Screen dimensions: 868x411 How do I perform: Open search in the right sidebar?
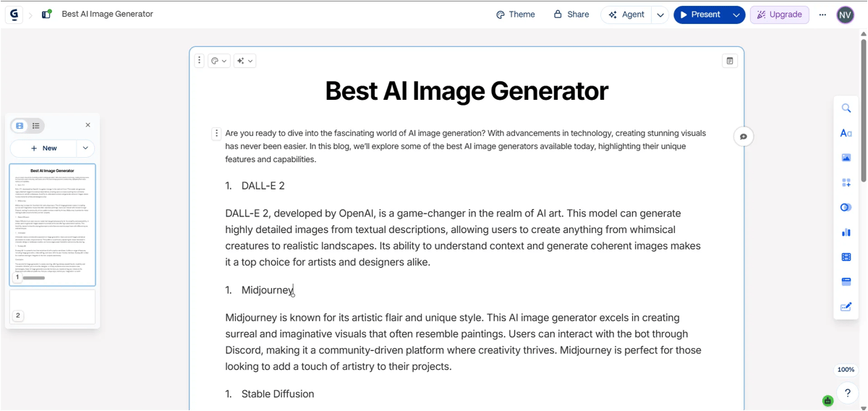(846, 109)
